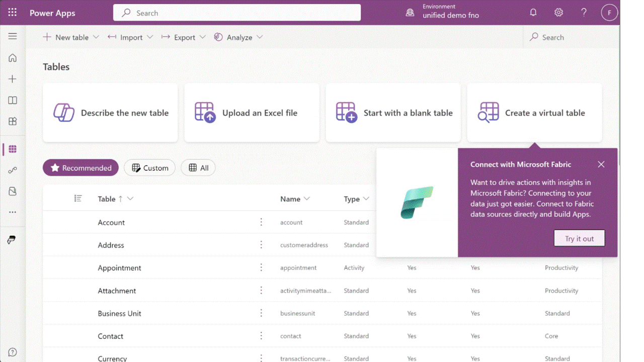Screen dimensions: 644x362
Task: Switch to the Recommended tab
Action: [80, 167]
